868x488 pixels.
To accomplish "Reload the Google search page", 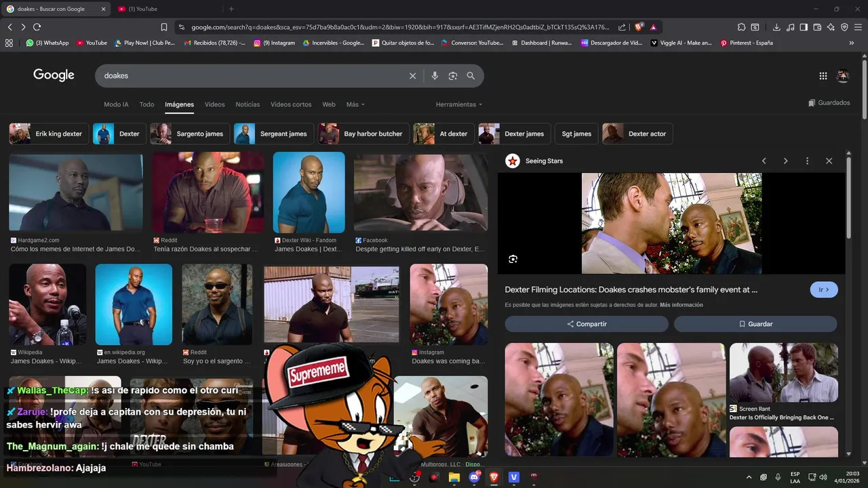I will pyautogui.click(x=37, y=27).
